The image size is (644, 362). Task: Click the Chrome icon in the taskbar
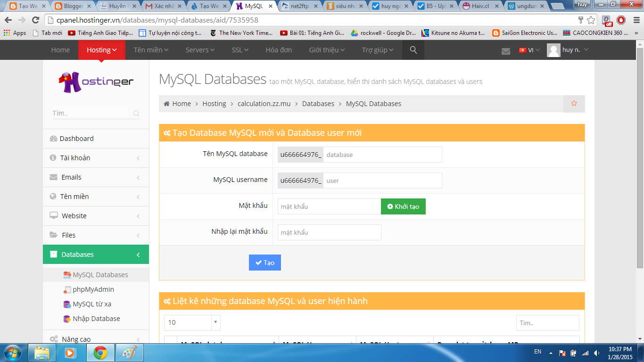99,353
